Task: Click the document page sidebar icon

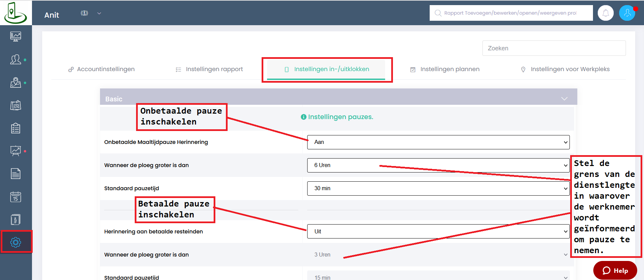Action: (x=16, y=174)
